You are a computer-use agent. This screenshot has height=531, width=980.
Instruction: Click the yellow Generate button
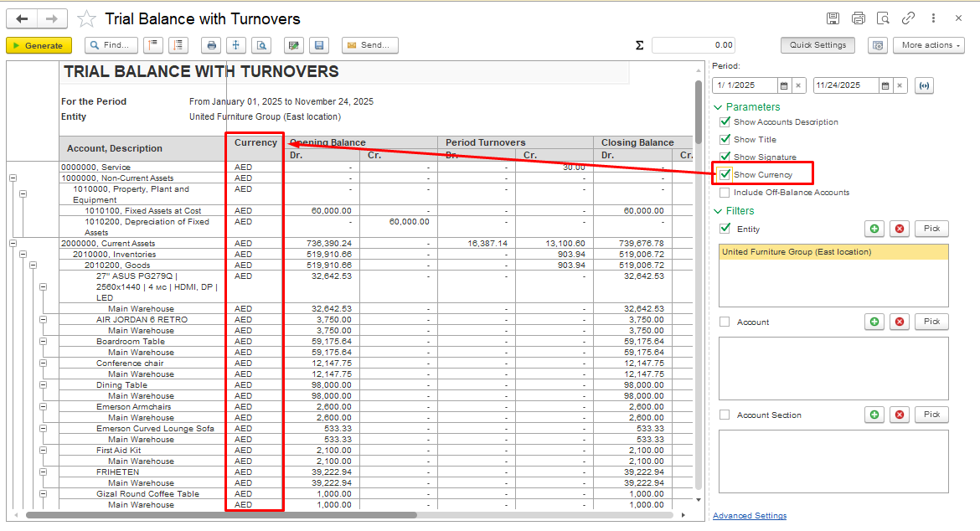point(39,45)
